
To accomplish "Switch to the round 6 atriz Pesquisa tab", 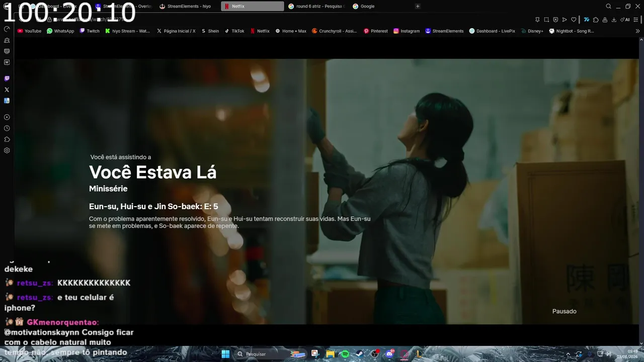I will click(317, 6).
